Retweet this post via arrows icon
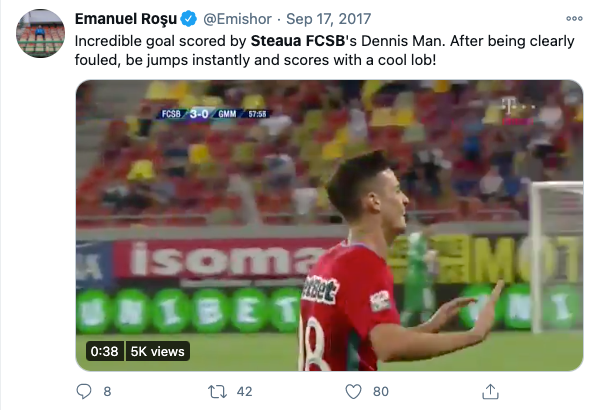The height and width of the screenshot is (410, 594). coord(217,391)
